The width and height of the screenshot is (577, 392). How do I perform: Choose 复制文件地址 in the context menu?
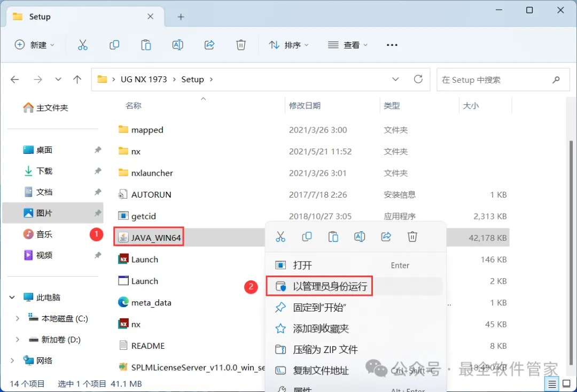click(355, 370)
